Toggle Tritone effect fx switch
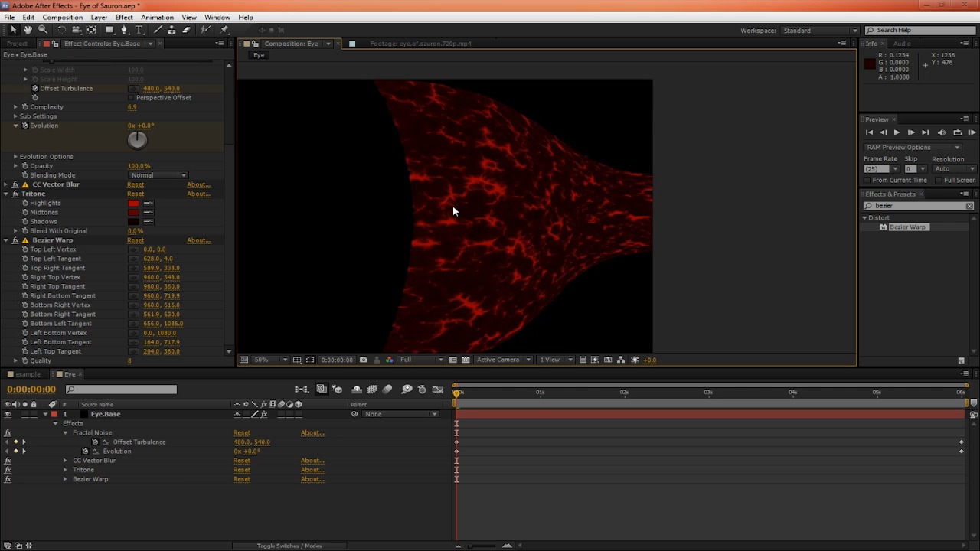Image resolution: width=980 pixels, height=551 pixels. 15,194
